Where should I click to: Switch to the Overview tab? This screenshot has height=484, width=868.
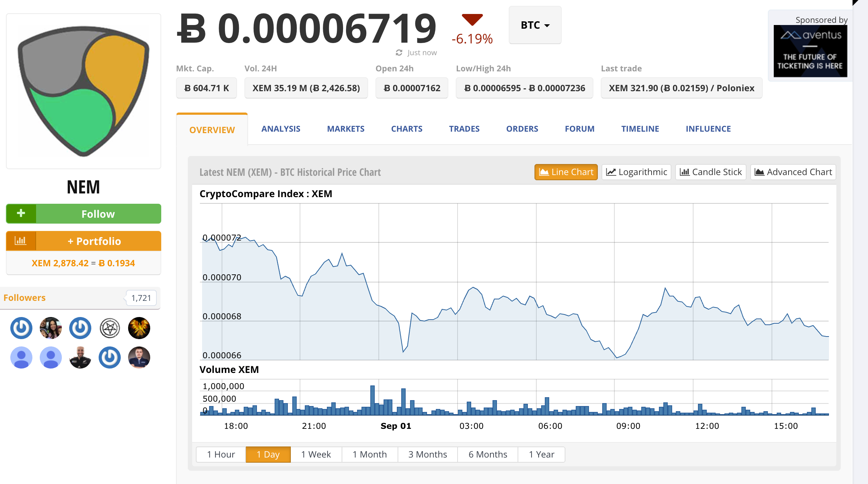pos(212,130)
